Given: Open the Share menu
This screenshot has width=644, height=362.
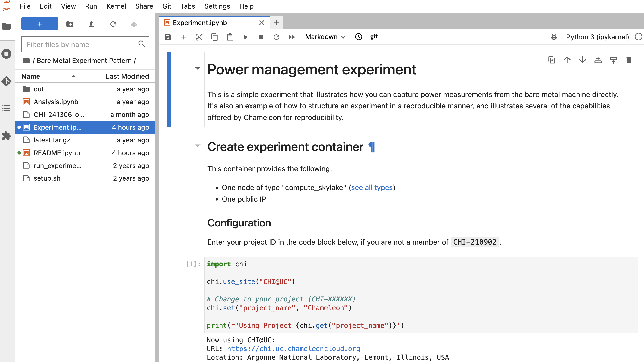Looking at the screenshot, I should (144, 6).
